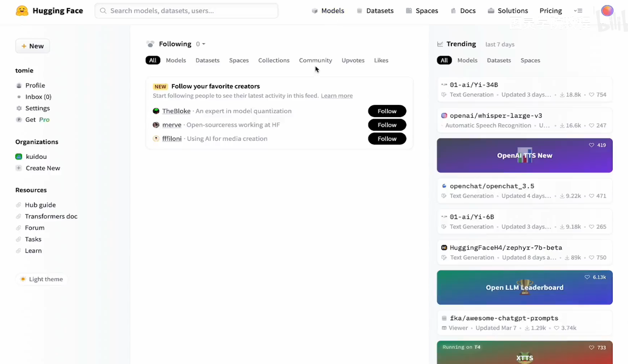Open the more-options menu in navbar
Screen dimensions: 628x364
[x=578, y=11]
